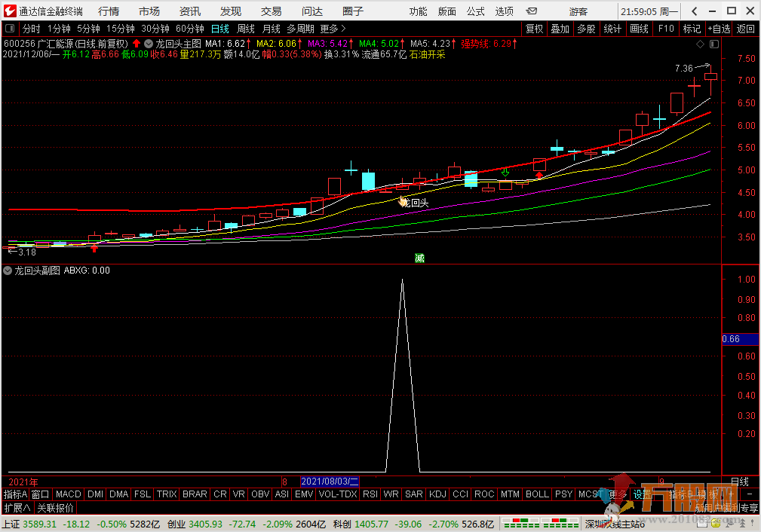Switch to 日线 daily period

pyautogui.click(x=219, y=29)
